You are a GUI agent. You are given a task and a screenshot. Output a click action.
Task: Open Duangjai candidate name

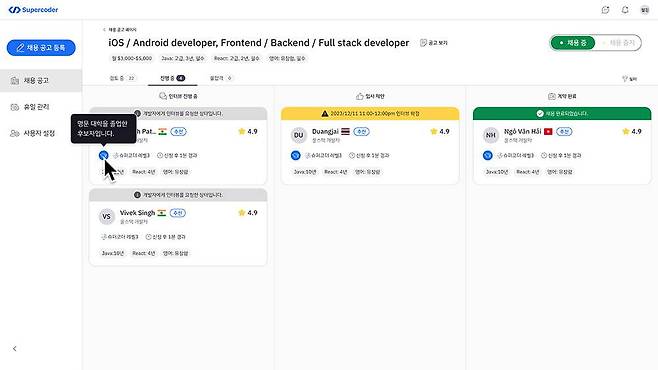point(325,132)
